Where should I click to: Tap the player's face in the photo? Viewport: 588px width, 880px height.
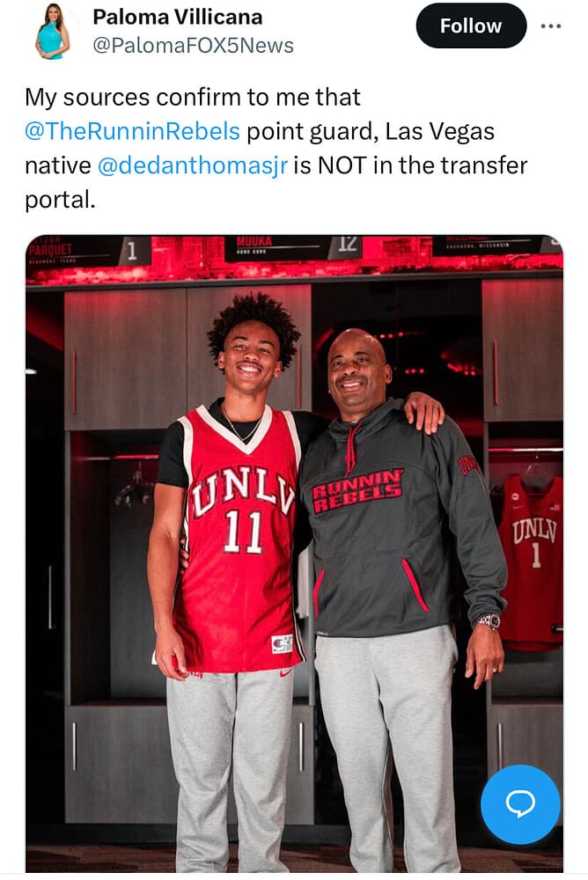(x=250, y=356)
